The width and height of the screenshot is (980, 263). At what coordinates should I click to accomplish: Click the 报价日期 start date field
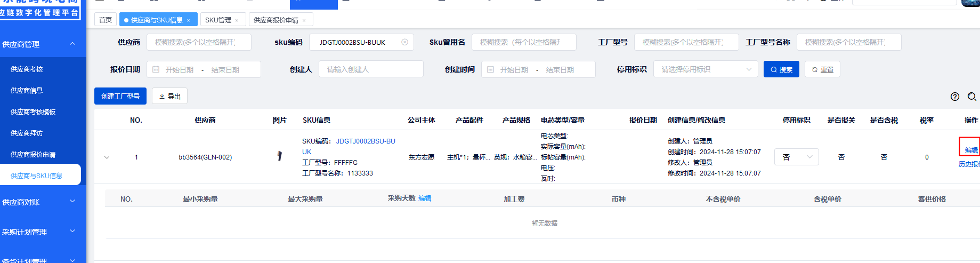pos(180,69)
